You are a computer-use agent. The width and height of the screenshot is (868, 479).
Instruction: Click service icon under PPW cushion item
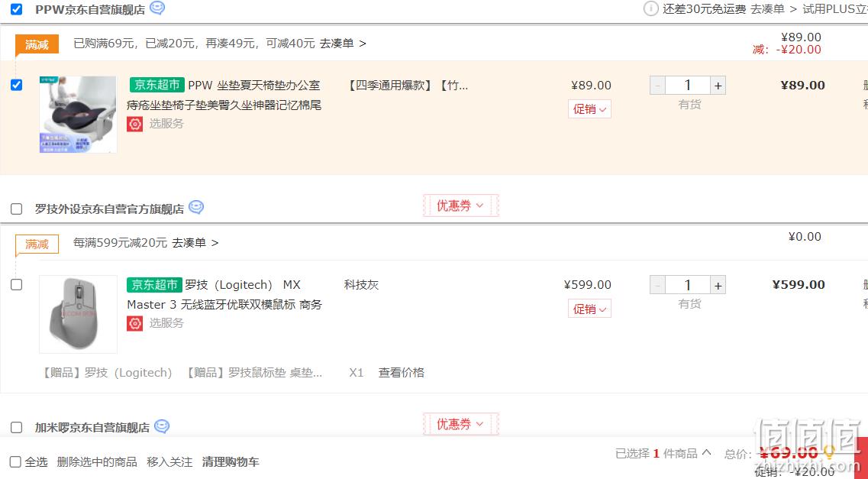pyautogui.click(x=134, y=124)
